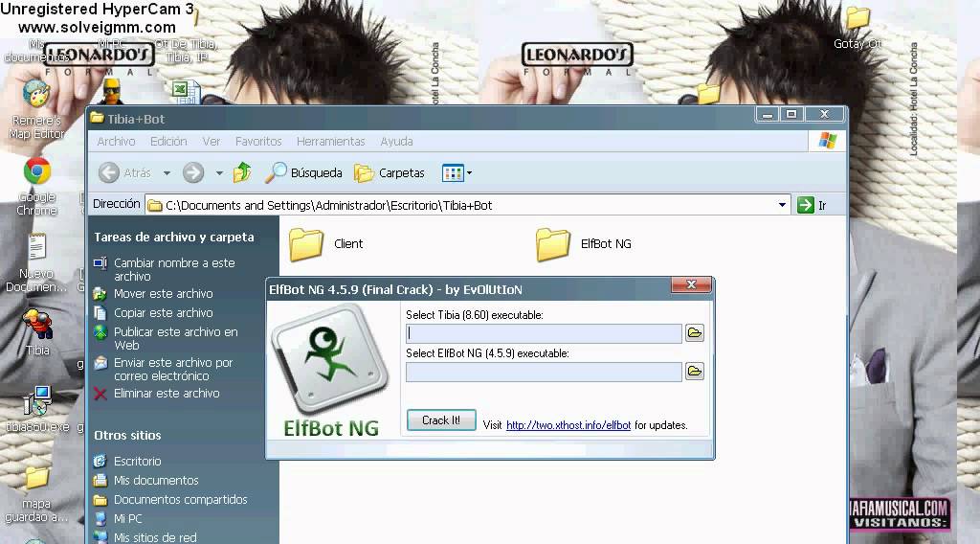The width and height of the screenshot is (980, 544).
Task: Open the Ver menu
Action: (212, 142)
